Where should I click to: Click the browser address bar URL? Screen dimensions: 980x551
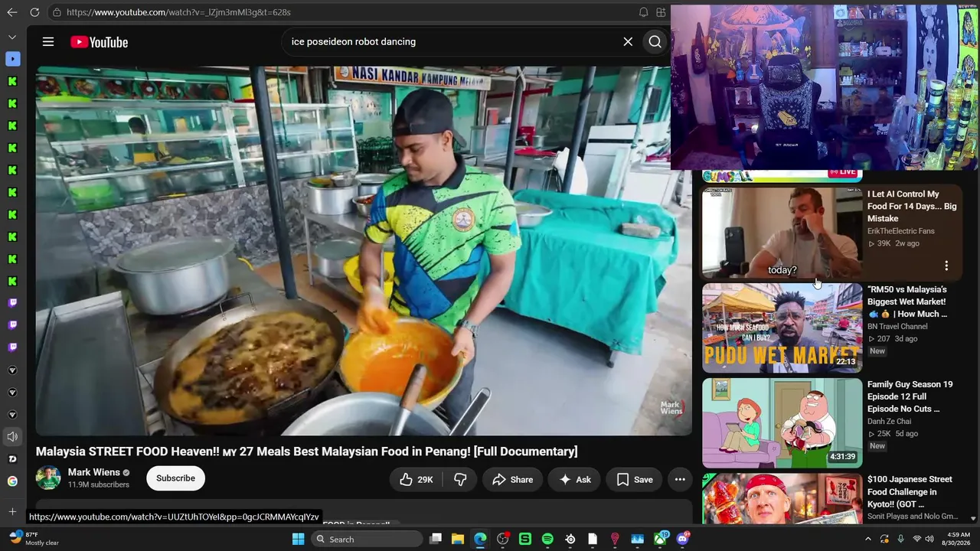coord(178,12)
